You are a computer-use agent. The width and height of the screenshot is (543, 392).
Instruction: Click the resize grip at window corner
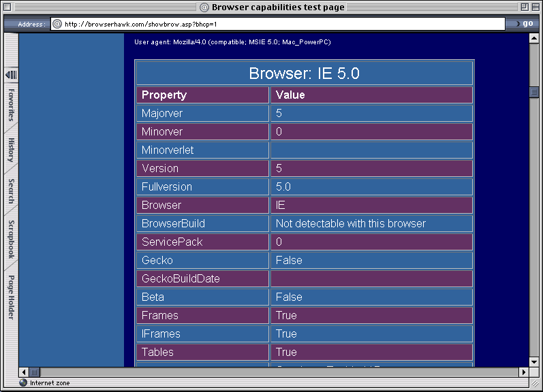535,383
